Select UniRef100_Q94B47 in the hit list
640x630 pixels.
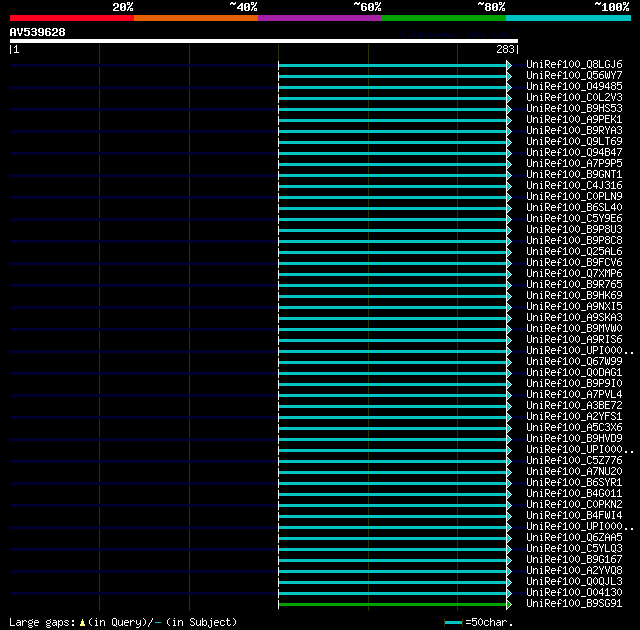click(x=574, y=153)
